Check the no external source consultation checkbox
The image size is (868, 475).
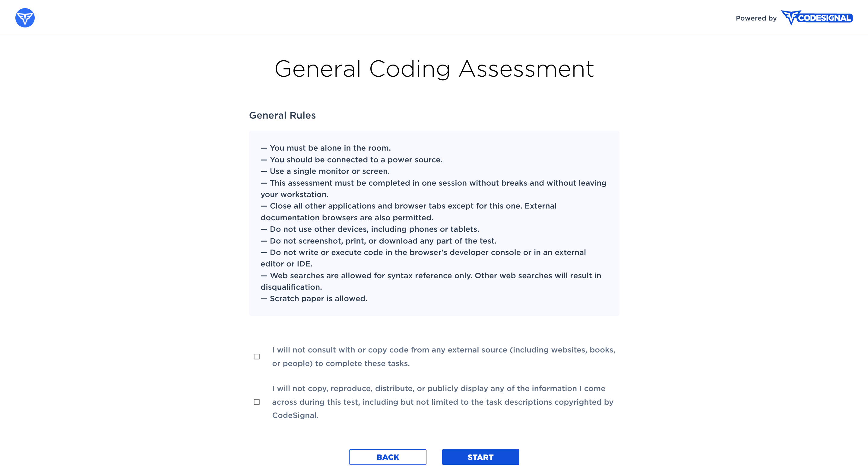pos(257,357)
